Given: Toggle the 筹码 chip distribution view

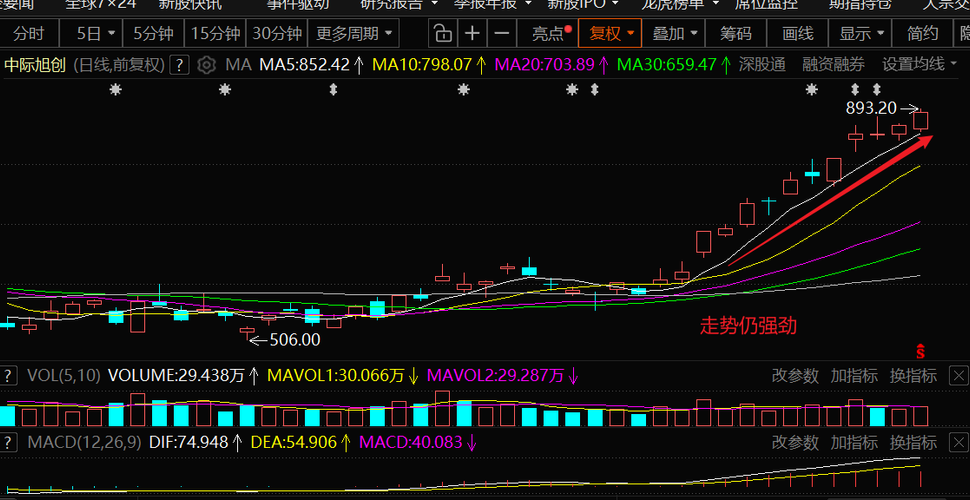Looking at the screenshot, I should tap(736, 33).
